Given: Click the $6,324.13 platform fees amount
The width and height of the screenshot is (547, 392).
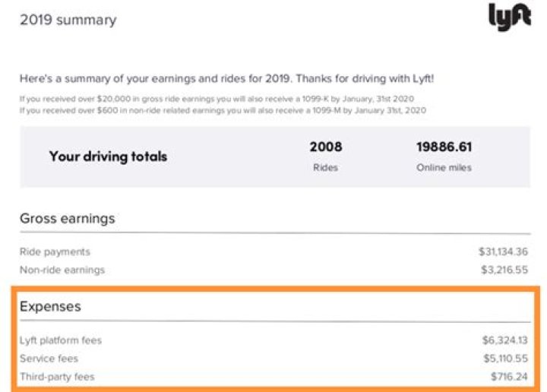Looking at the screenshot, I should [x=504, y=340].
